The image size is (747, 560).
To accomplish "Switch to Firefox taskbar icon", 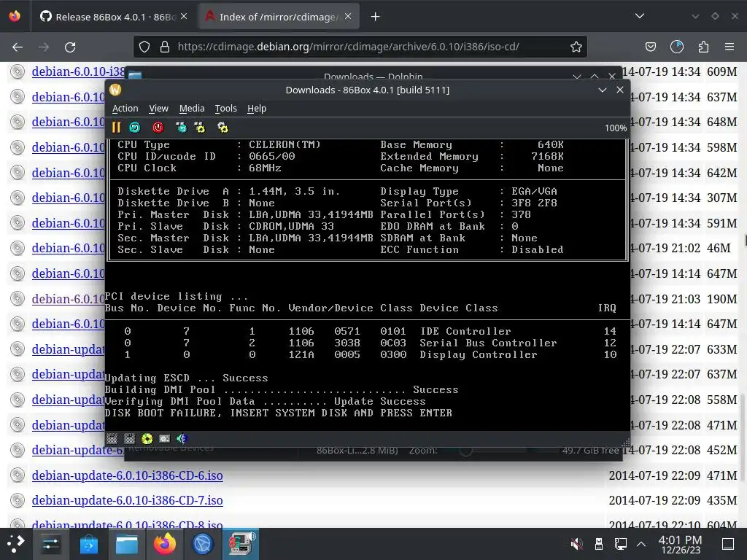I will 165,544.
